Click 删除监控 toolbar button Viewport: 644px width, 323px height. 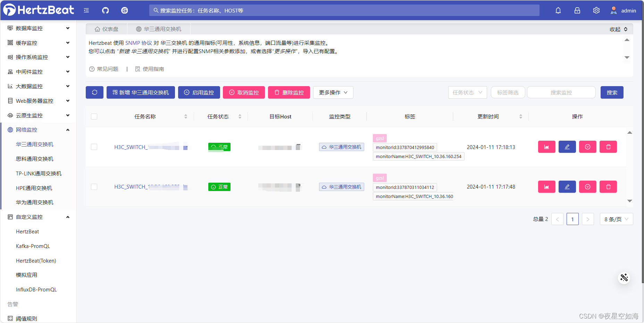click(x=289, y=92)
